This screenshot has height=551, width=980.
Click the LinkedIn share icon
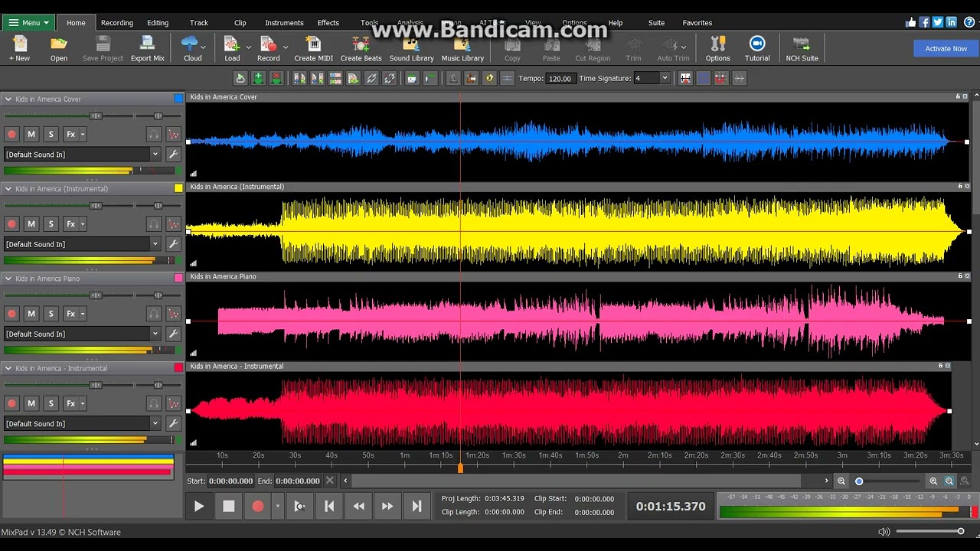tap(952, 22)
